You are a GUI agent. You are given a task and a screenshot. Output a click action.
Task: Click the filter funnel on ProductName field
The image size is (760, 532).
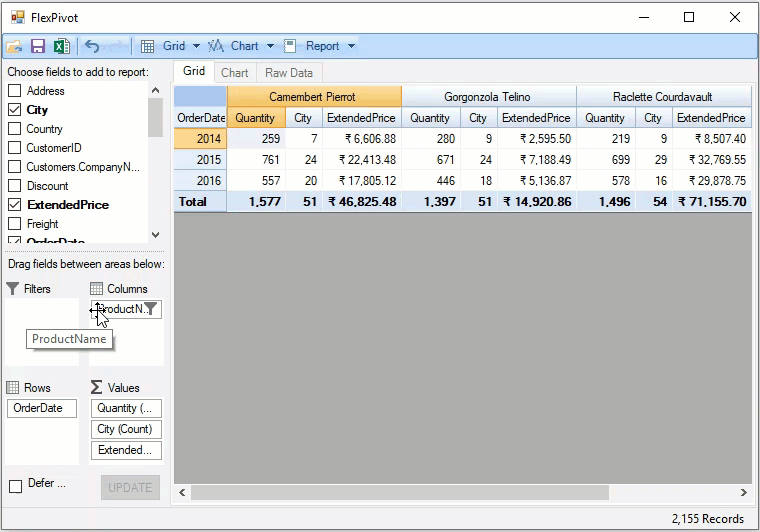(150, 309)
